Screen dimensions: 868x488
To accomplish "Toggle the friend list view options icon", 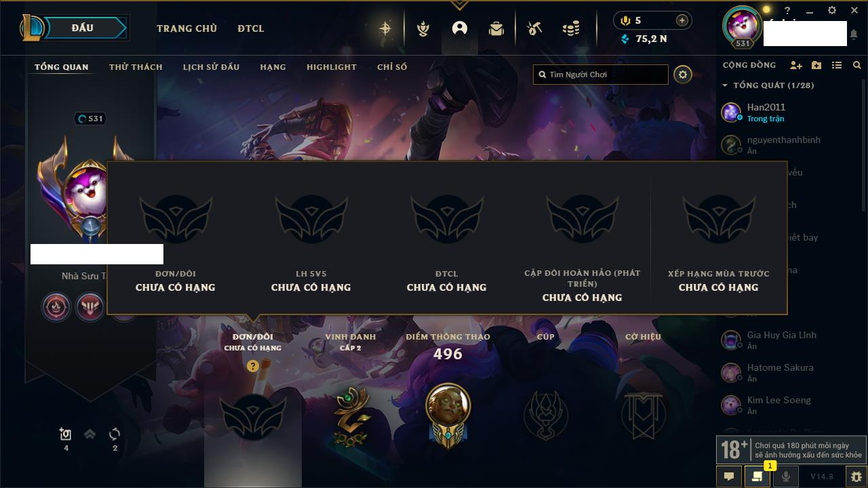I will coord(837,65).
